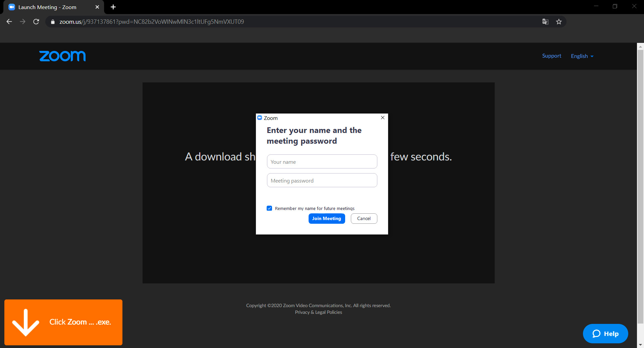Click the Zoom dialog title icon
The height and width of the screenshot is (348, 644).
pyautogui.click(x=259, y=118)
